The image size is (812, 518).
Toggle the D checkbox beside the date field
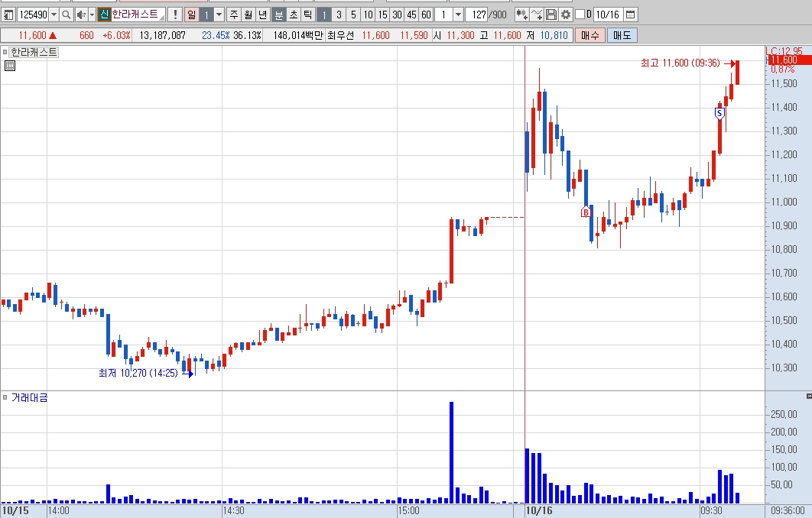(x=580, y=15)
